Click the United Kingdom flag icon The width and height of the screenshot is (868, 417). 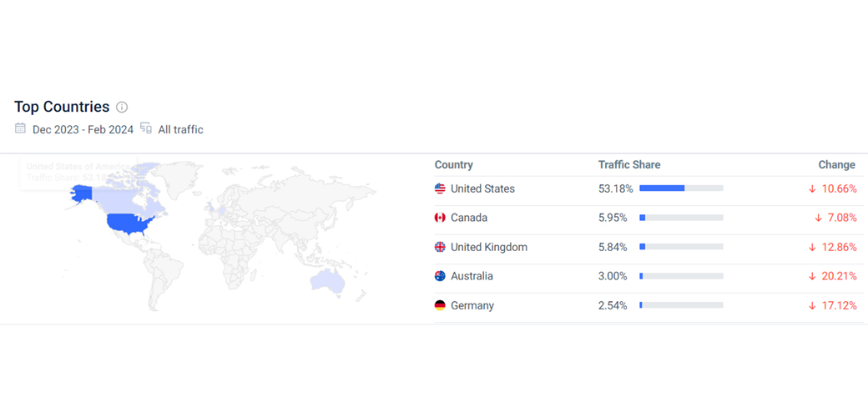(x=440, y=248)
